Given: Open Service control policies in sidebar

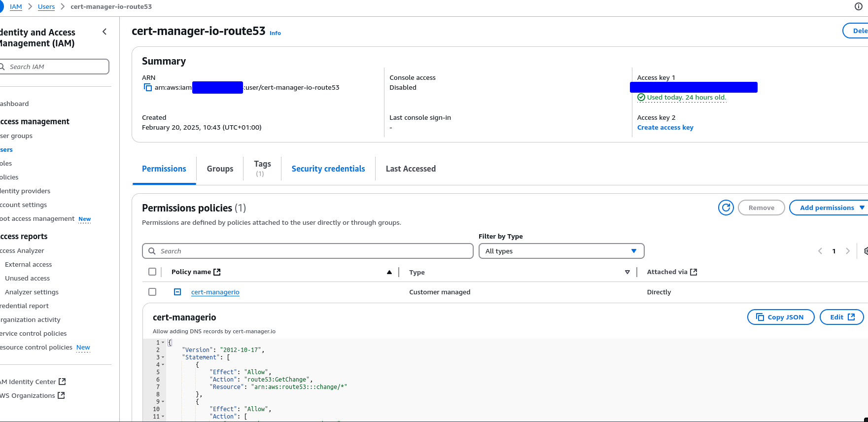Looking at the screenshot, I should click(x=34, y=333).
